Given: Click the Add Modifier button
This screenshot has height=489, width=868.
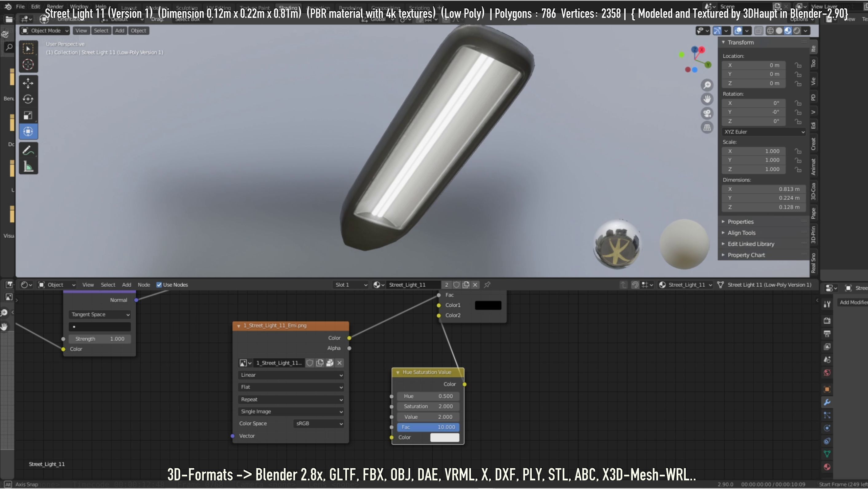Looking at the screenshot, I should (x=853, y=302).
